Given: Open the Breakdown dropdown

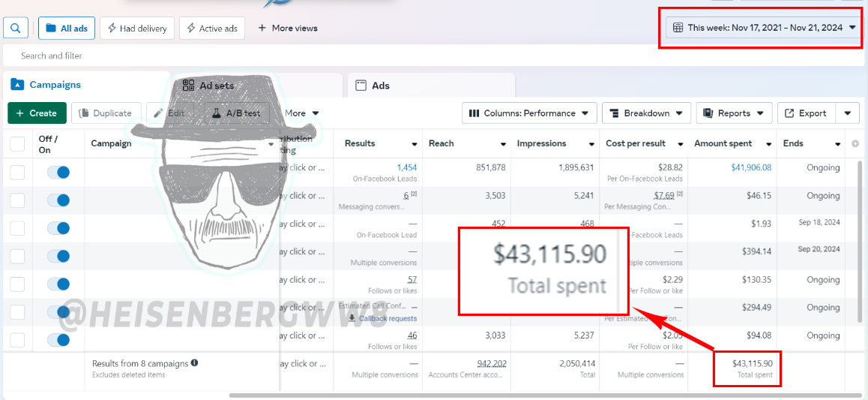Looking at the screenshot, I should click(x=647, y=113).
